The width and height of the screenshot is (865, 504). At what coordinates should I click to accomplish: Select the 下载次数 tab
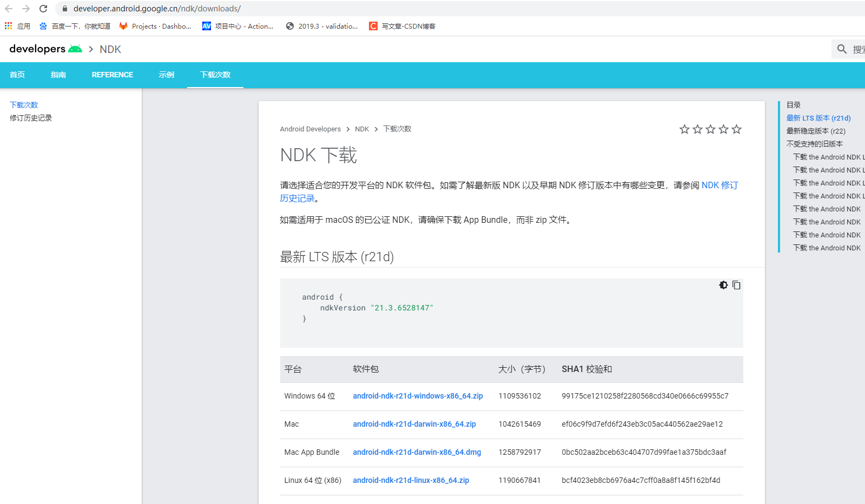(x=215, y=75)
